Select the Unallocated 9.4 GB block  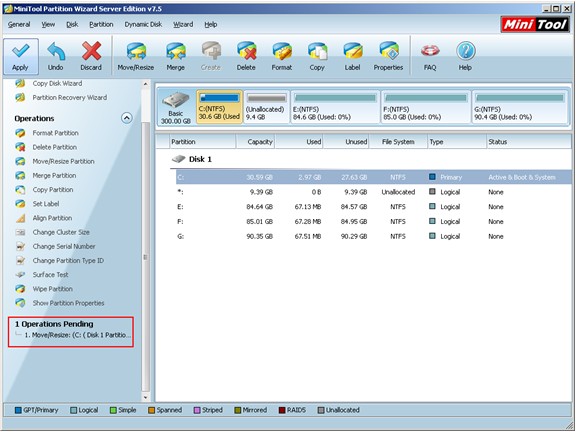pos(266,107)
